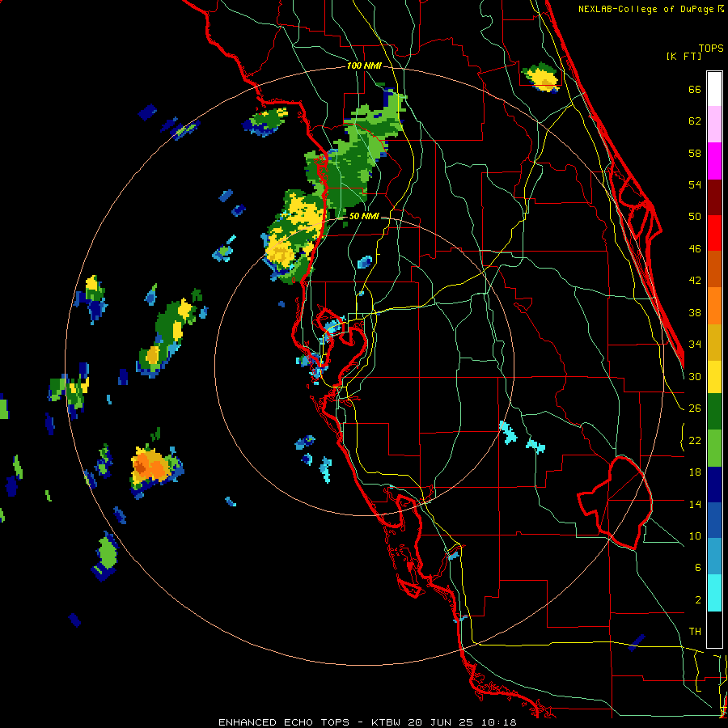The image size is (728, 728).
Task: Click the 66 value on the scale
Action: click(x=695, y=89)
